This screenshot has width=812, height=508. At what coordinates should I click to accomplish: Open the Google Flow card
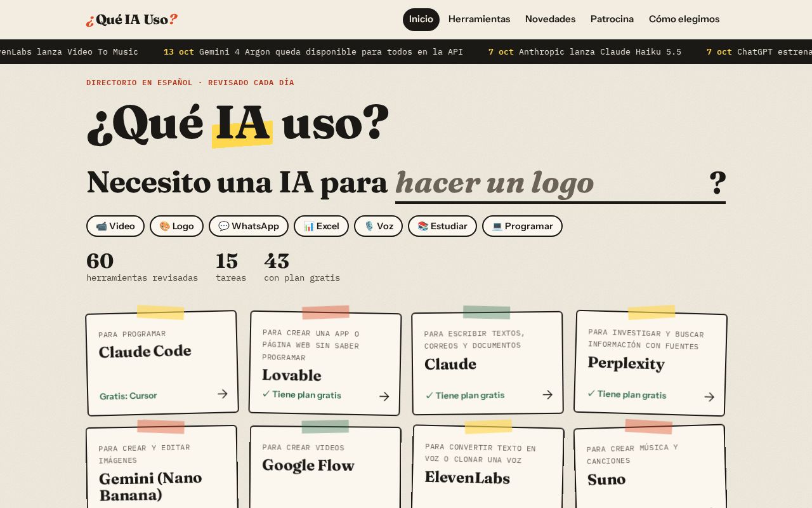[x=325, y=467]
